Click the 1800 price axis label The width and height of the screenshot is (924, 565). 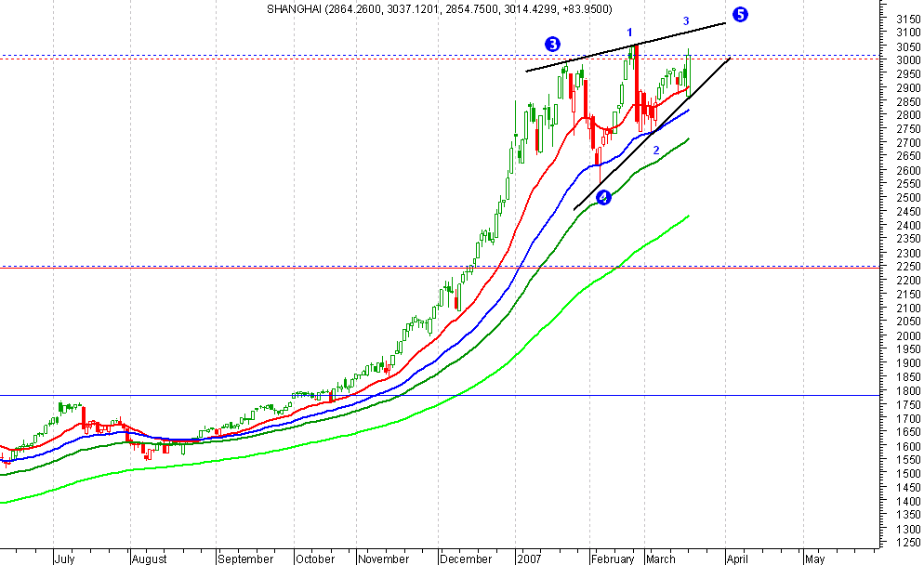(x=908, y=390)
